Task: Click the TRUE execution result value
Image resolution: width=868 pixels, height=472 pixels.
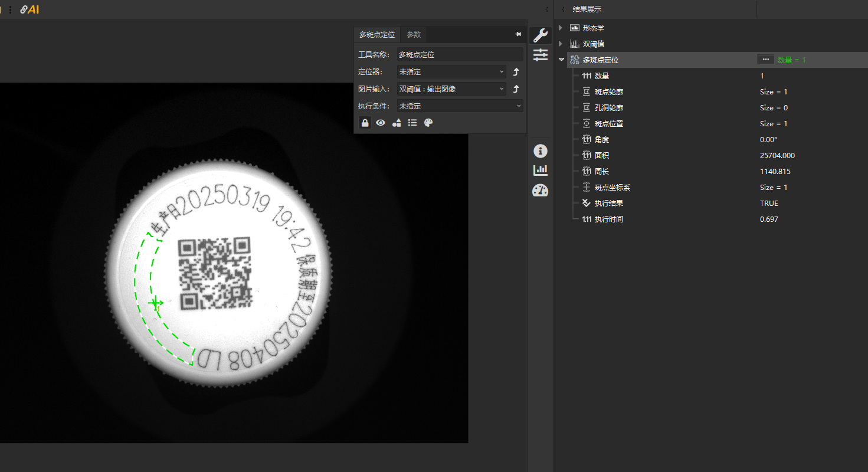Action: [x=769, y=203]
